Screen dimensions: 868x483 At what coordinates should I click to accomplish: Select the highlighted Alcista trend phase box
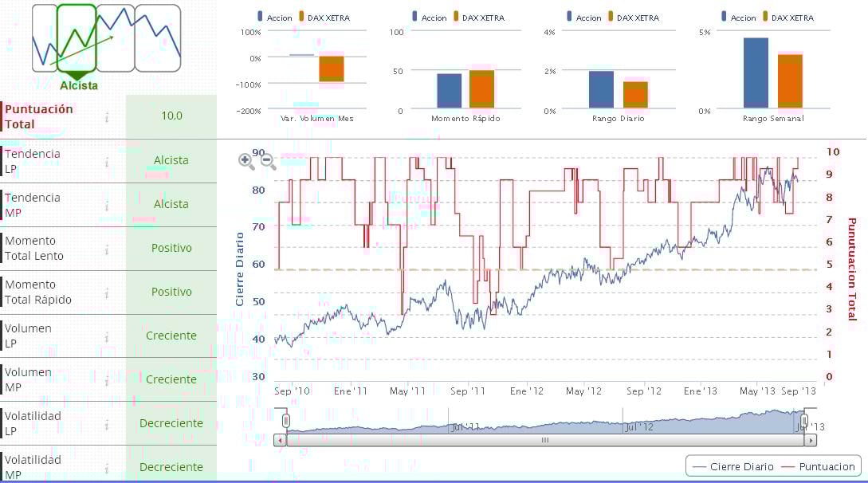(x=77, y=38)
